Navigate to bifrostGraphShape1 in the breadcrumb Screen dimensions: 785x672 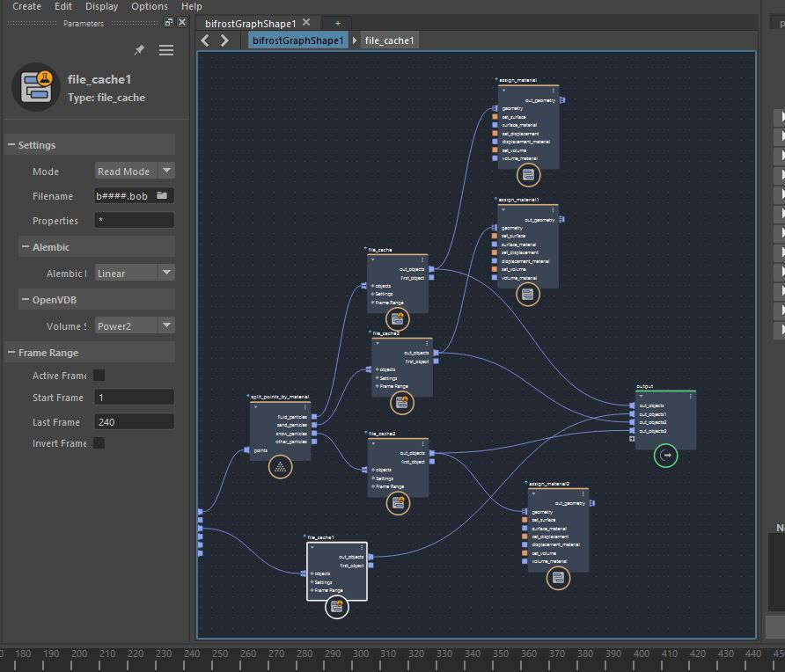point(297,40)
